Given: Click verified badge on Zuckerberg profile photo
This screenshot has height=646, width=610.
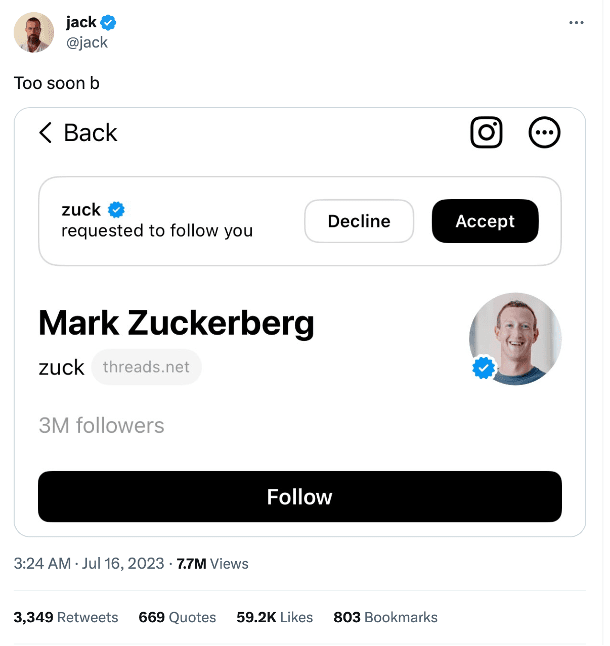Looking at the screenshot, I should pyautogui.click(x=484, y=369).
